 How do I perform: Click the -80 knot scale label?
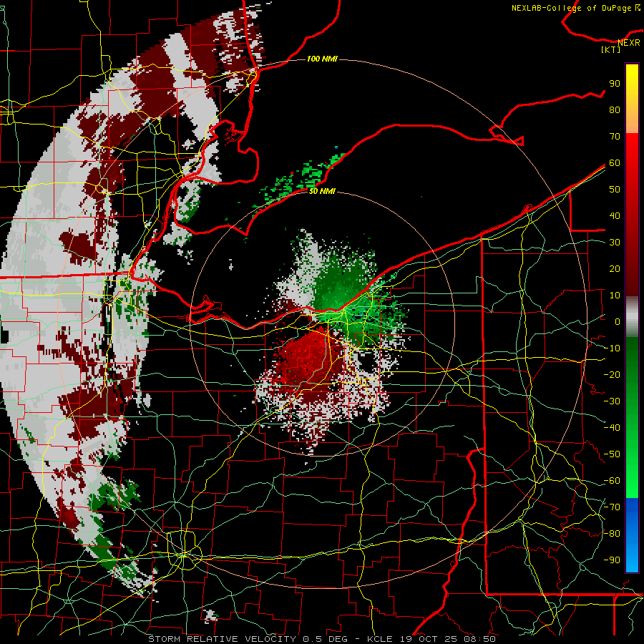612,534
